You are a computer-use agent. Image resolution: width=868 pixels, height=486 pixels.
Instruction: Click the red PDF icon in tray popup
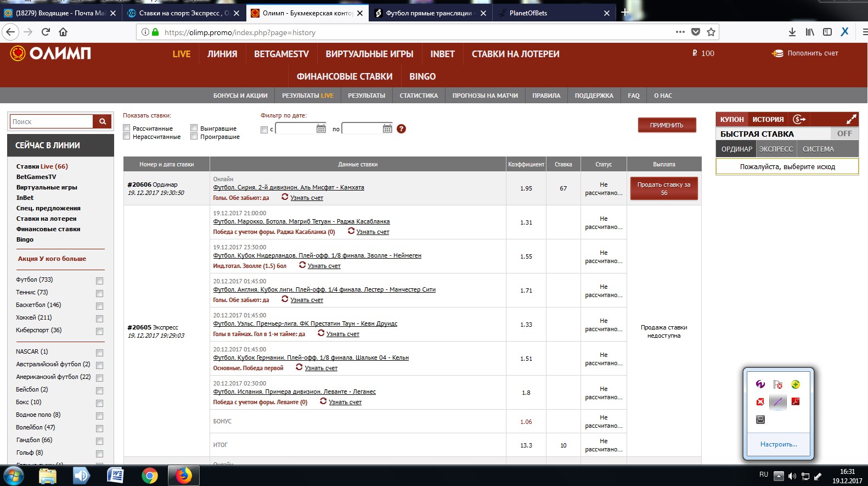point(796,401)
